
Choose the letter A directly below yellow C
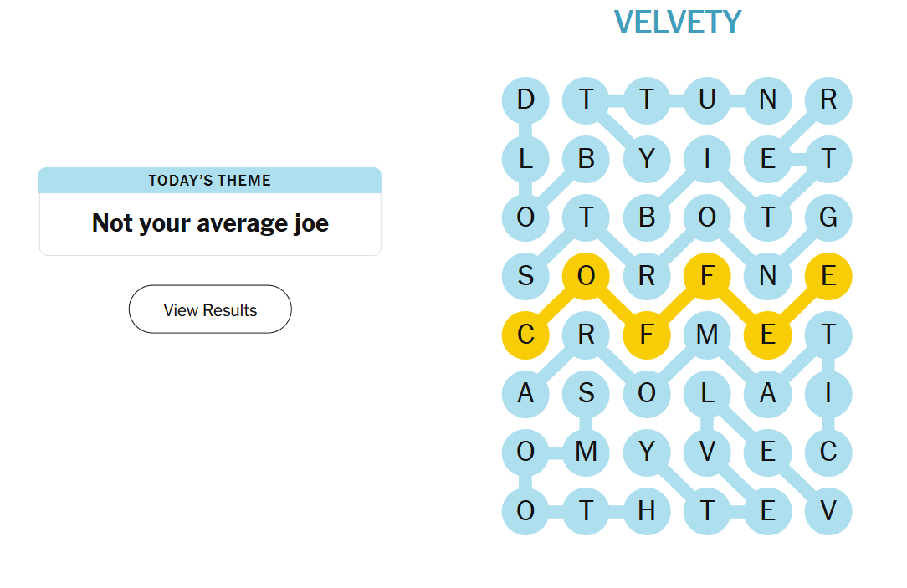click(525, 393)
